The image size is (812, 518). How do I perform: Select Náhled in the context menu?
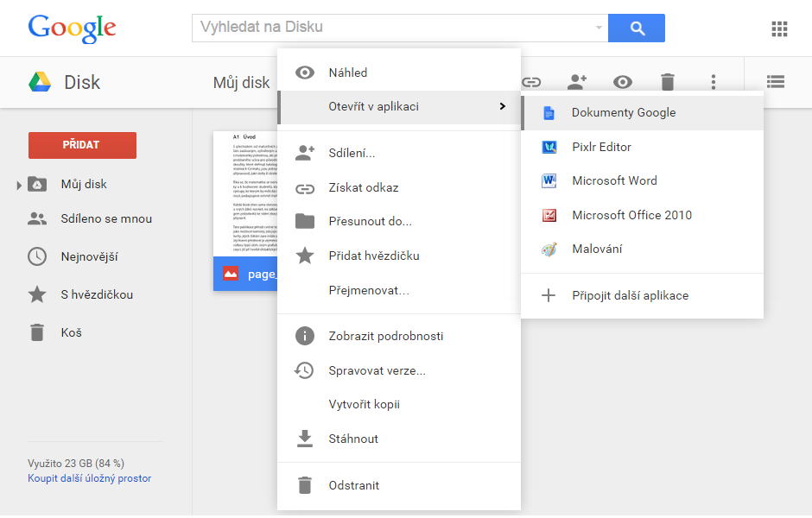point(399,73)
